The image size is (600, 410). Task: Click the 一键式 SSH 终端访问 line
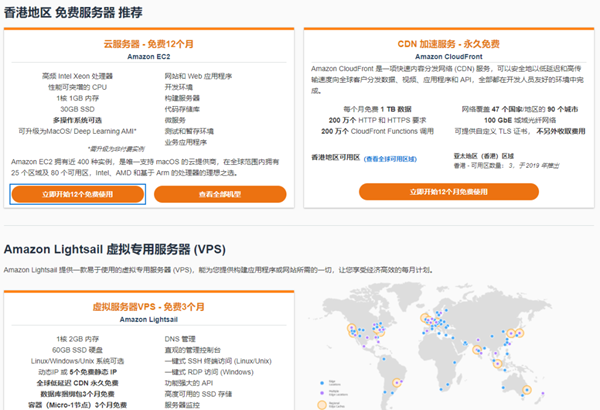(218, 361)
